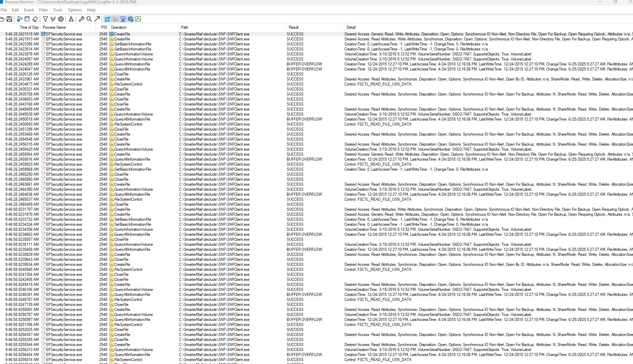Click the Find magnifier icon

click(x=89, y=19)
